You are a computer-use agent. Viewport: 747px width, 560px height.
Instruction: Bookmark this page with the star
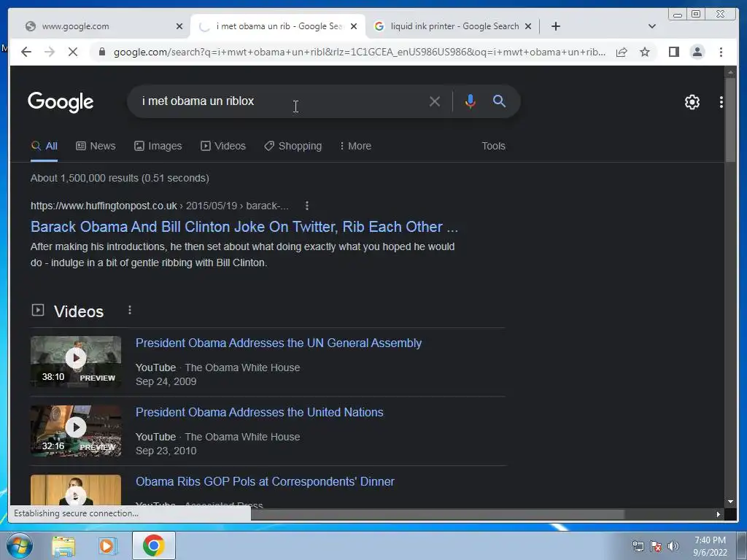click(x=645, y=52)
